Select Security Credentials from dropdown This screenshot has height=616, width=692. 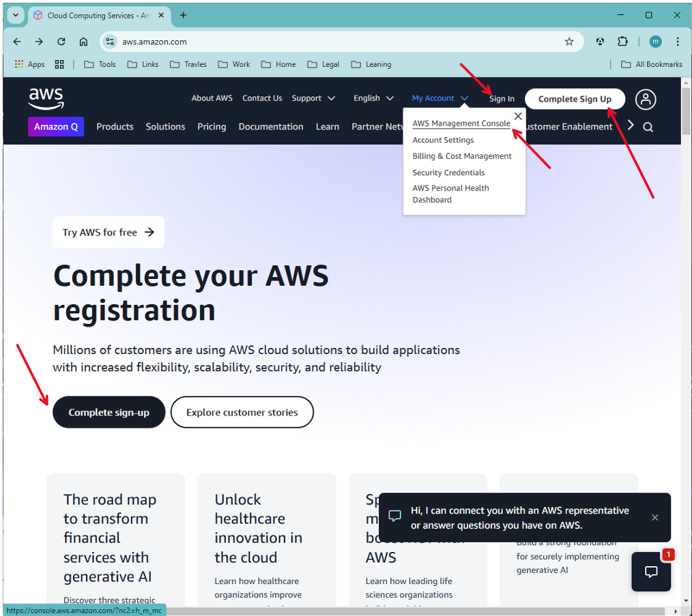[x=448, y=173]
